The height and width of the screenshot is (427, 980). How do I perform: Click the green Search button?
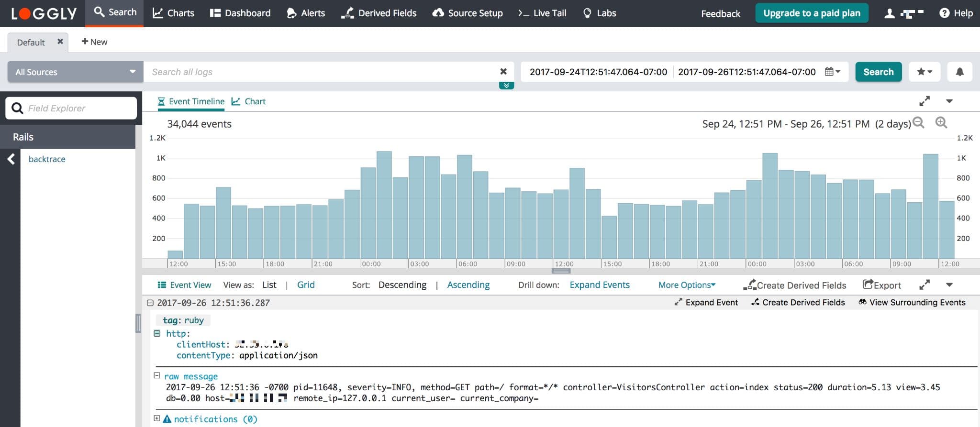878,72
